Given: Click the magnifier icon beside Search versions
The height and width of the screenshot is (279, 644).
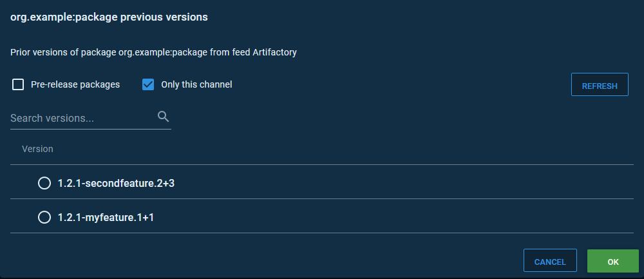Looking at the screenshot, I should click(163, 117).
